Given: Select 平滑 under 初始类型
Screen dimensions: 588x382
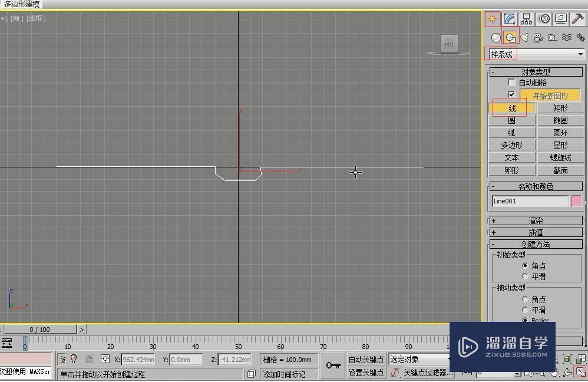Looking at the screenshot, I should pyautogui.click(x=525, y=276).
